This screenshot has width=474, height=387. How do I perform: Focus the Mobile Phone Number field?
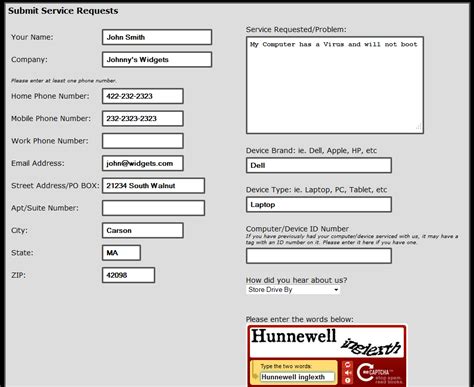click(143, 118)
